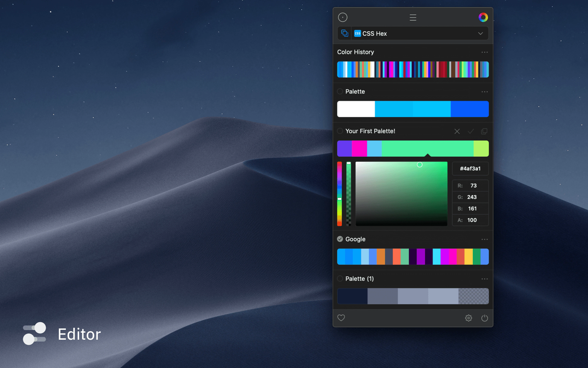588x368 pixels.
Task: Select the Palette radio button
Action: pos(340,91)
